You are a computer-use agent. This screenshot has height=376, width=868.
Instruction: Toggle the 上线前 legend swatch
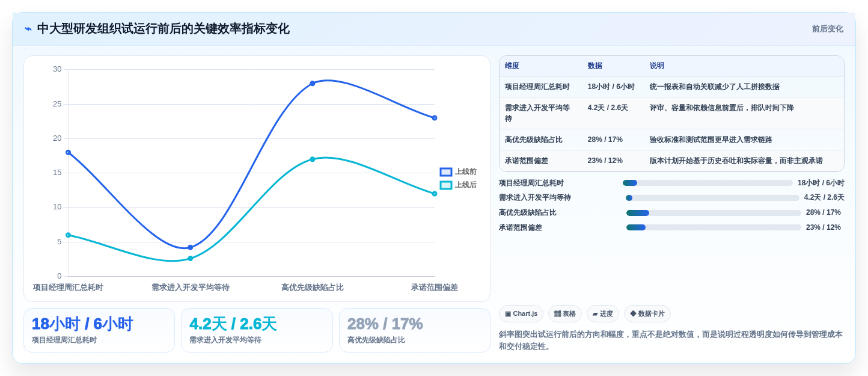click(x=446, y=172)
